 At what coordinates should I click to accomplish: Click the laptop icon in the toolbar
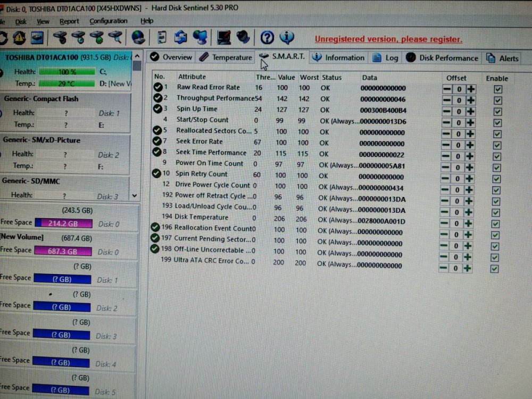coord(224,37)
